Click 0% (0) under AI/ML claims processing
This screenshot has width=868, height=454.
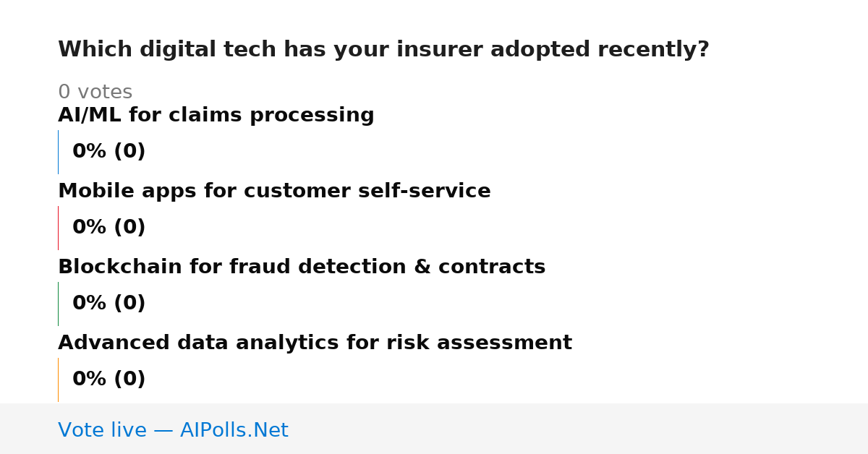coord(109,152)
